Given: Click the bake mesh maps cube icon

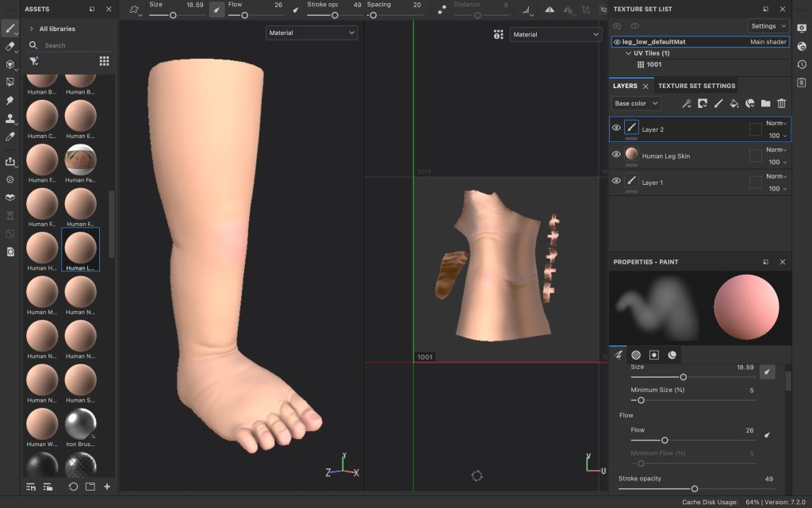Looking at the screenshot, I should [10, 198].
